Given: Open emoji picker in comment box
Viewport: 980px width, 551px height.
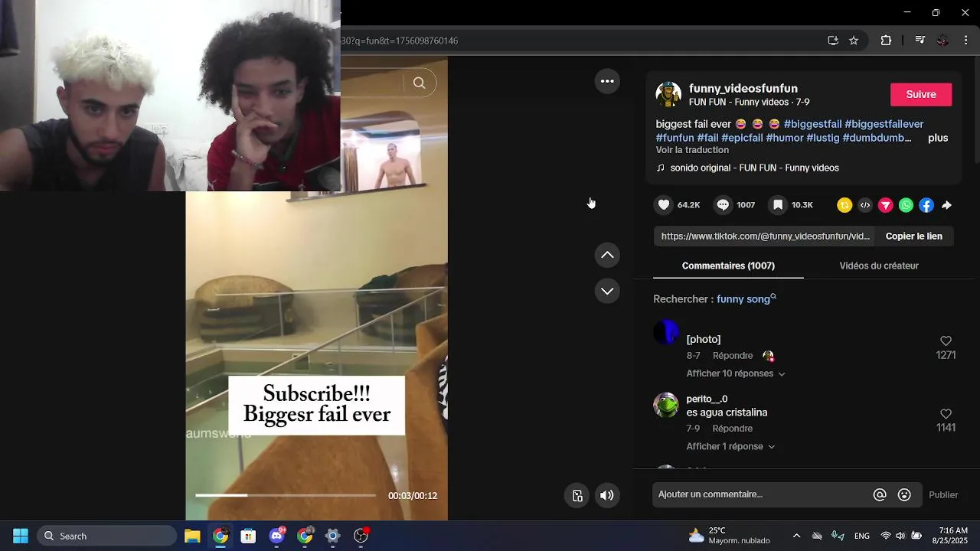Looking at the screenshot, I should 904,495.
